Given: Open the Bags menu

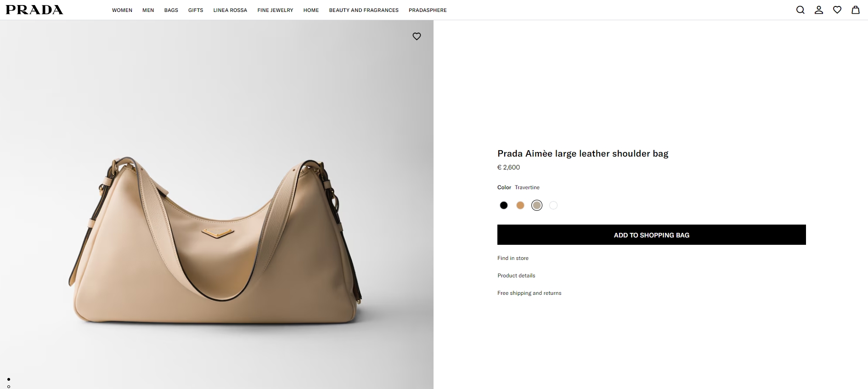Looking at the screenshot, I should (171, 10).
